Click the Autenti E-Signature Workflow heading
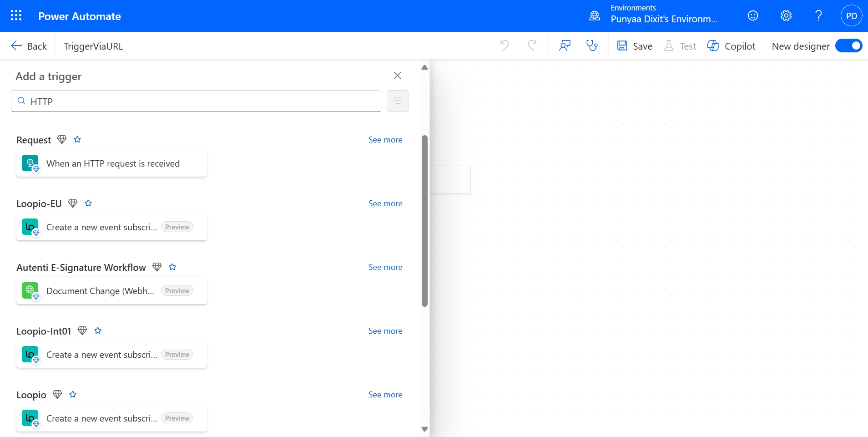 [81, 268]
